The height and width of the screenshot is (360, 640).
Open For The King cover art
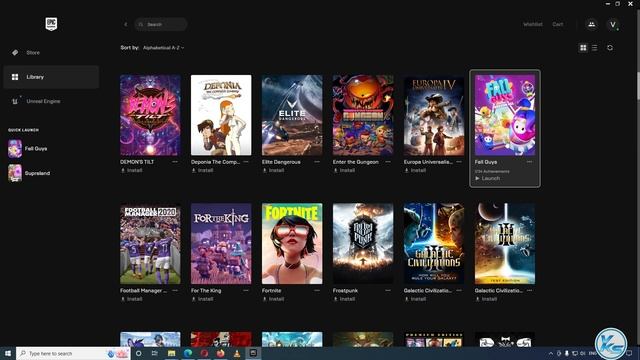221,244
